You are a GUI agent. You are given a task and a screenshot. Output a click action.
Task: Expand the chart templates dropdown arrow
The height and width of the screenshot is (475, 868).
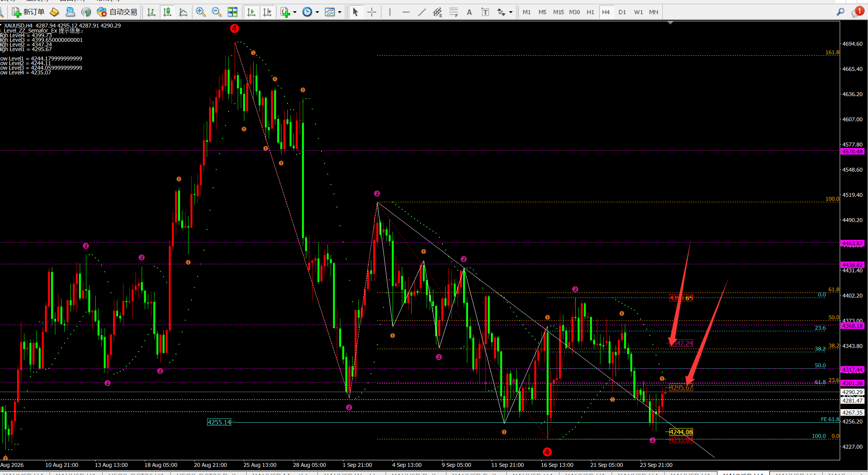click(x=340, y=12)
